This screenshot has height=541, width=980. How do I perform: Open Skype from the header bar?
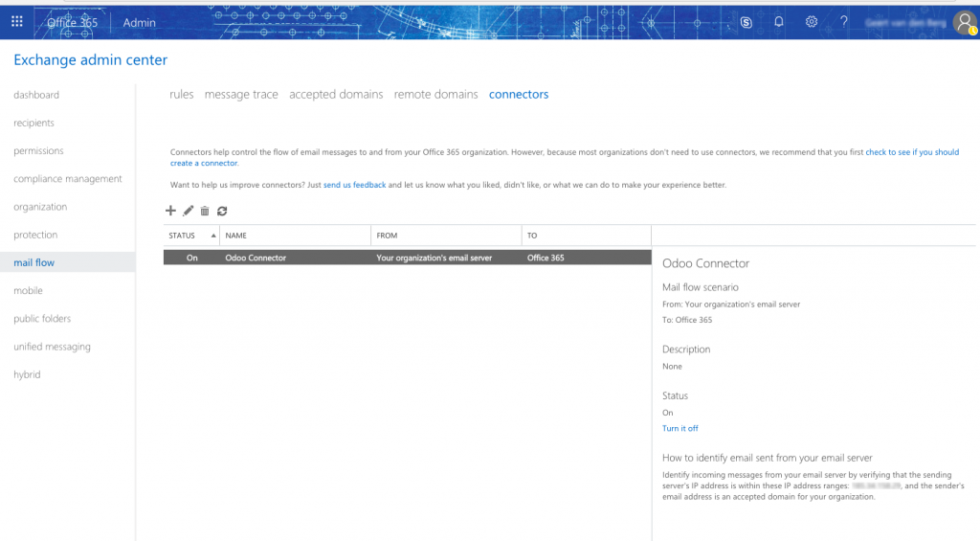pyautogui.click(x=746, y=22)
